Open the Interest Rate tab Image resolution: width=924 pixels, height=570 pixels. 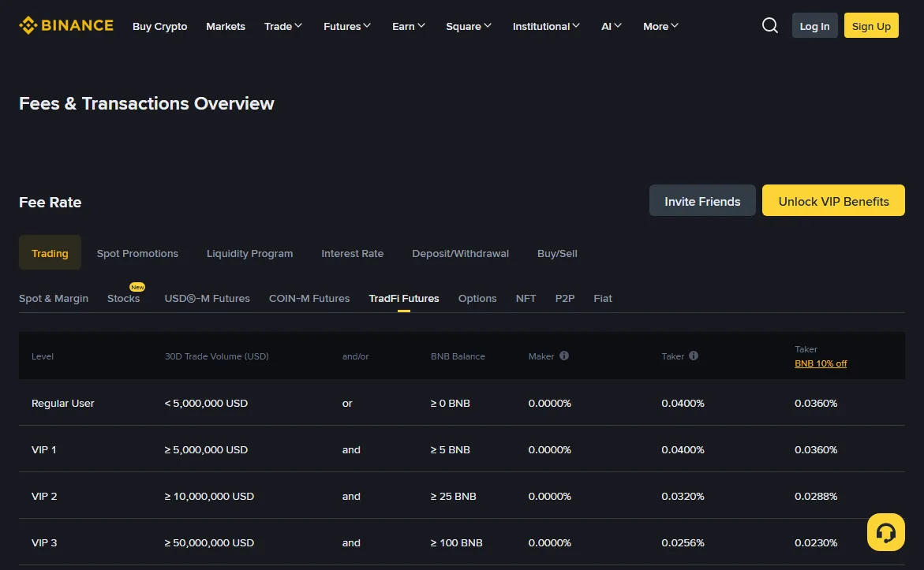(x=353, y=253)
